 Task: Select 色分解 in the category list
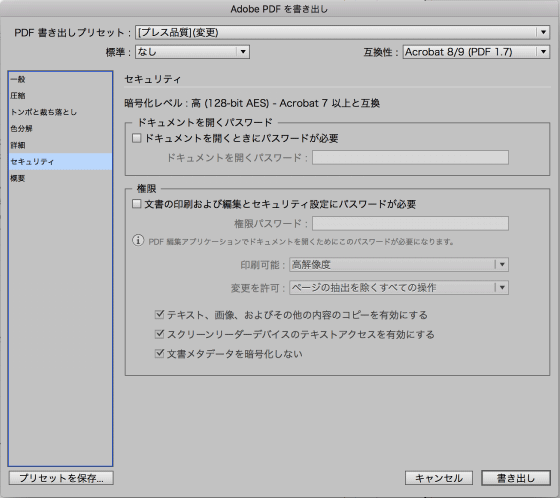click(60, 129)
